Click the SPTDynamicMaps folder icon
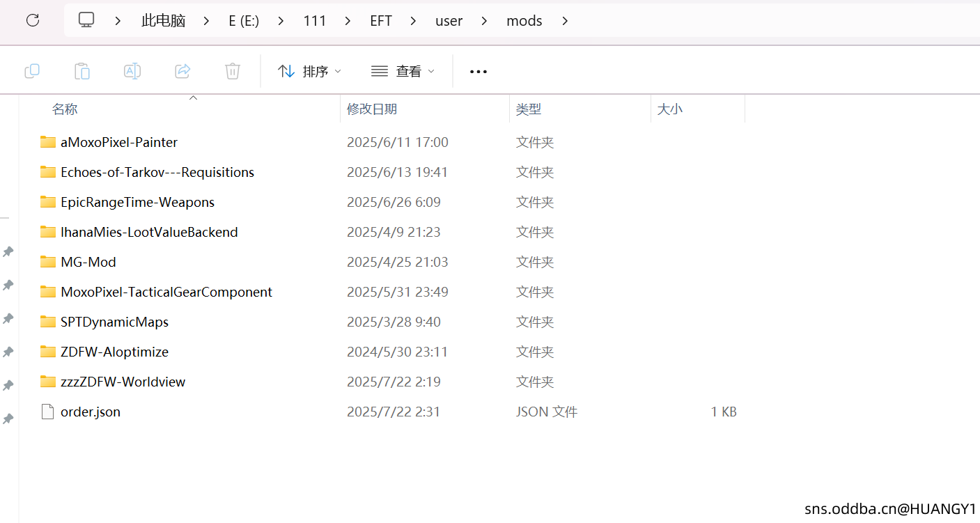 coord(48,322)
